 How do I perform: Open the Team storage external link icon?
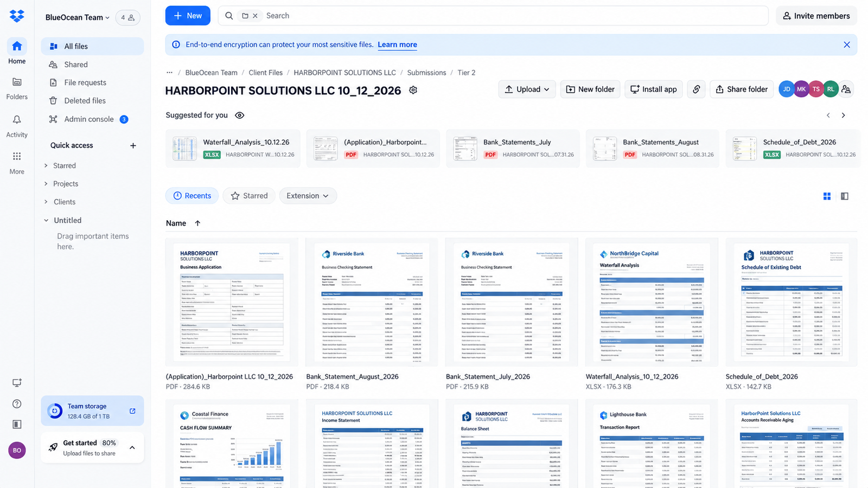(x=132, y=411)
